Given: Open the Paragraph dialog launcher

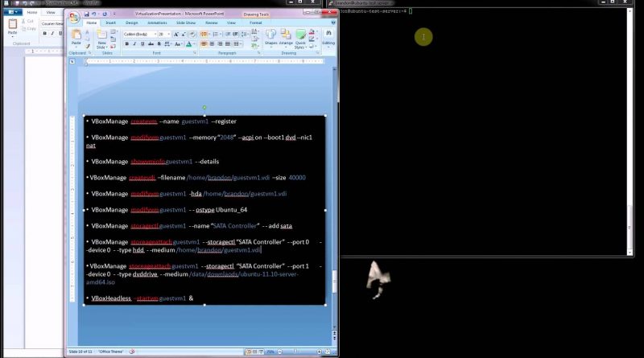Looking at the screenshot, I should coord(258,52).
